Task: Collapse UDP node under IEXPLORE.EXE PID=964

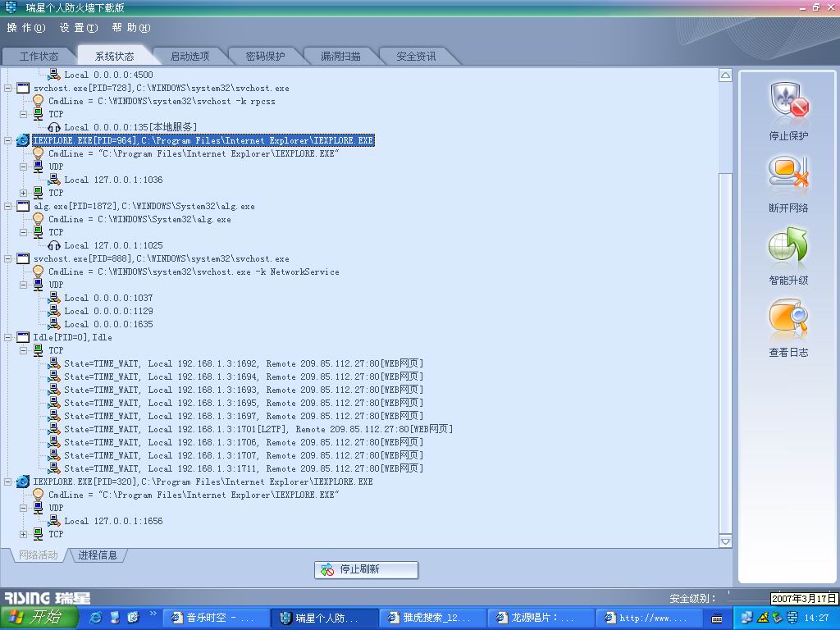Action: point(23,167)
